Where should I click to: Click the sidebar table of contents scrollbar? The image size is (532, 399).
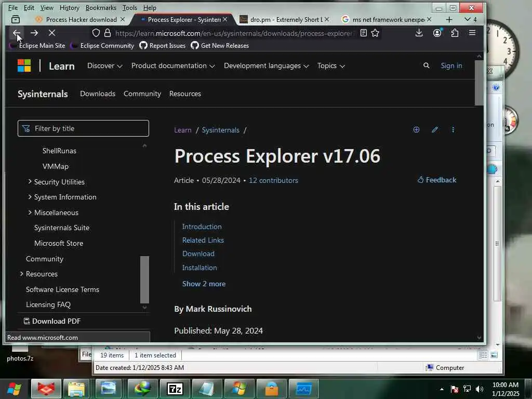(x=144, y=280)
